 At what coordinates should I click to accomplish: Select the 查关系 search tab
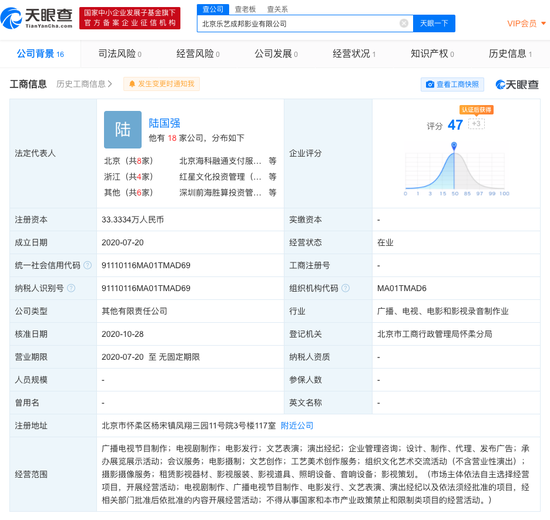(x=277, y=9)
